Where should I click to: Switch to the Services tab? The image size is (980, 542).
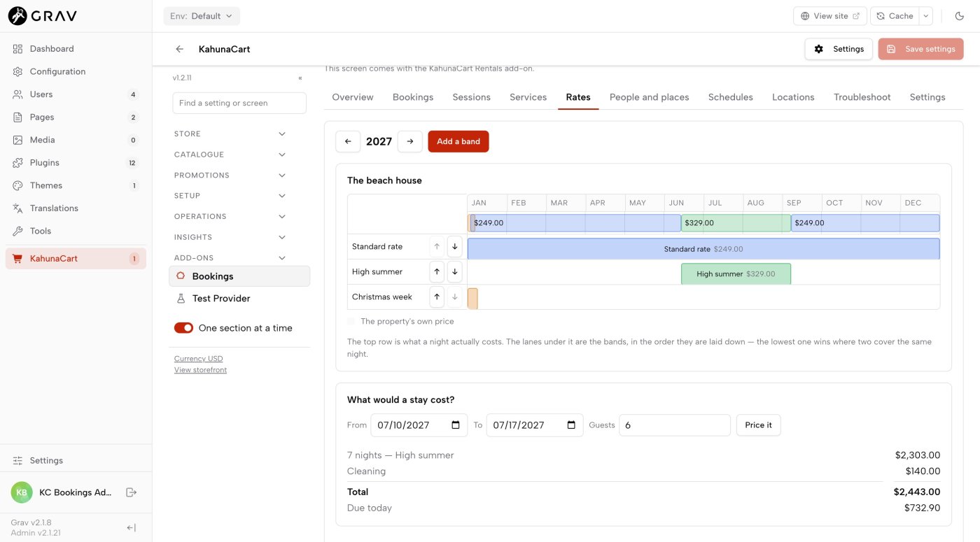528,97
